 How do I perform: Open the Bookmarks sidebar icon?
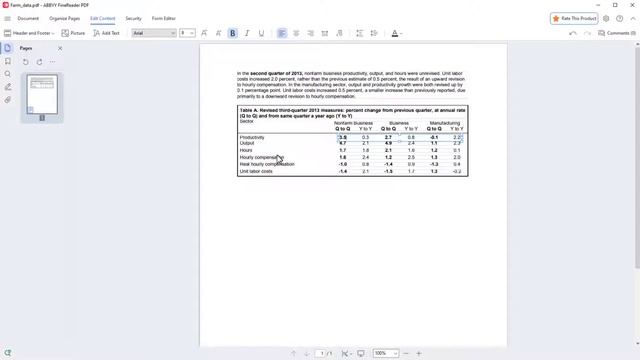tap(7, 61)
